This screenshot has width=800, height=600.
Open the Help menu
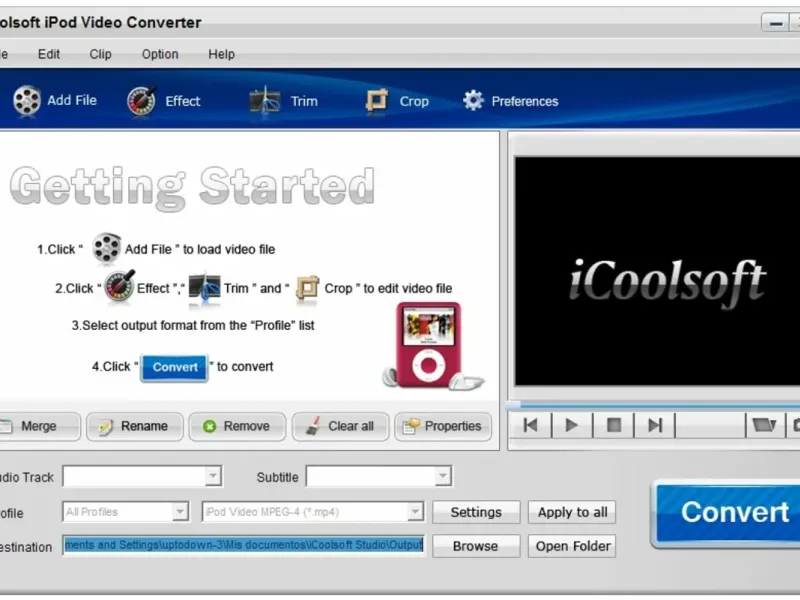[x=221, y=54]
